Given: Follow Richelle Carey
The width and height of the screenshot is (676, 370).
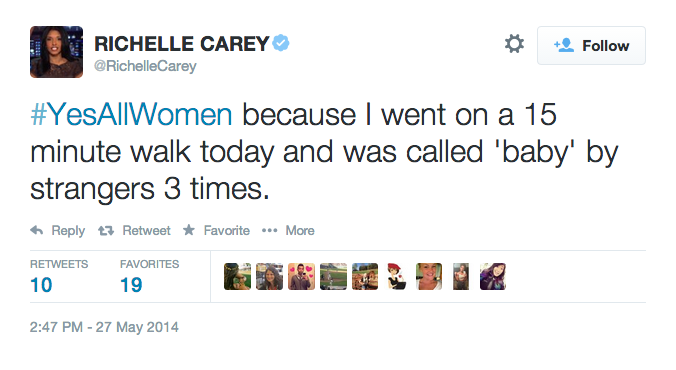Looking at the screenshot, I should [591, 46].
